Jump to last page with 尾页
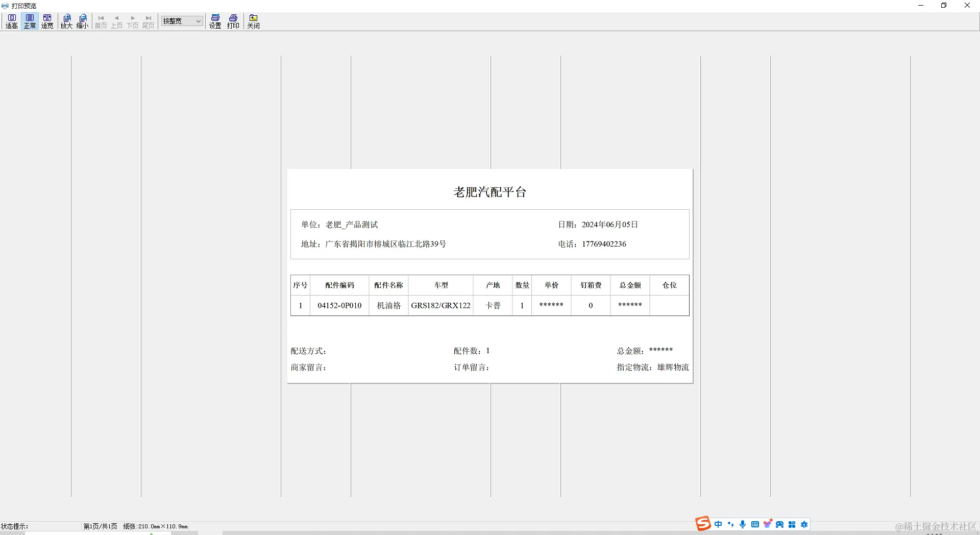 click(x=149, y=21)
